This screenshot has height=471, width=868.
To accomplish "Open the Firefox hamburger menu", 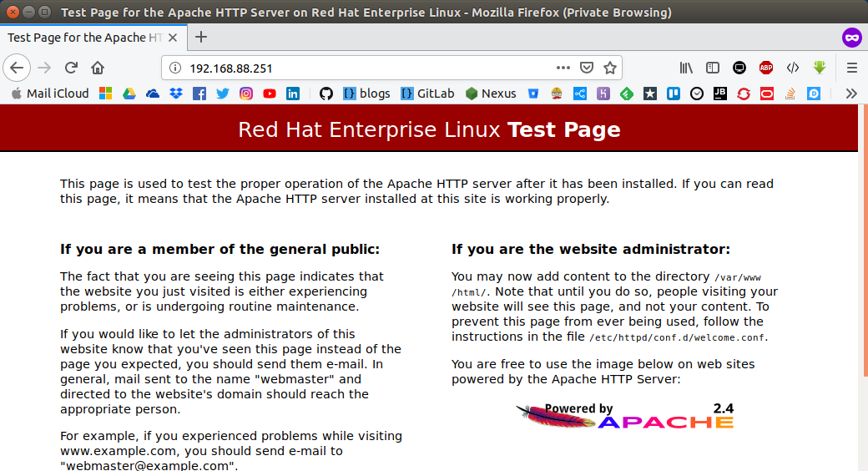I will click(x=852, y=68).
